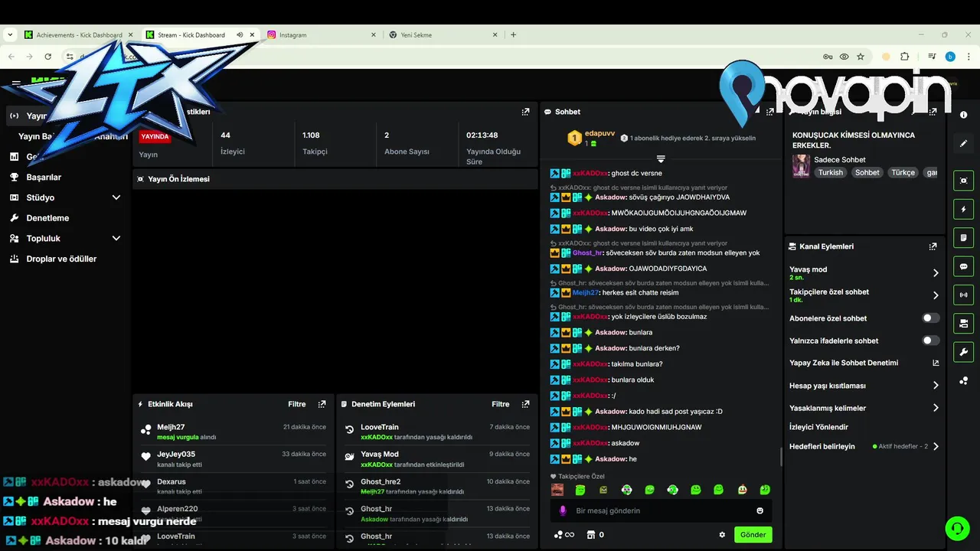Viewport: 980px width, 551px height.
Task: Pop out the Etkinlik Akışı panel
Action: tap(322, 404)
